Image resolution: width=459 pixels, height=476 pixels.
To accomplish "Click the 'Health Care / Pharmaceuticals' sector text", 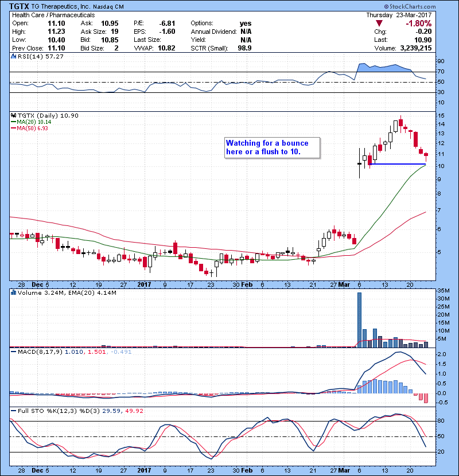I will tap(53, 15).
